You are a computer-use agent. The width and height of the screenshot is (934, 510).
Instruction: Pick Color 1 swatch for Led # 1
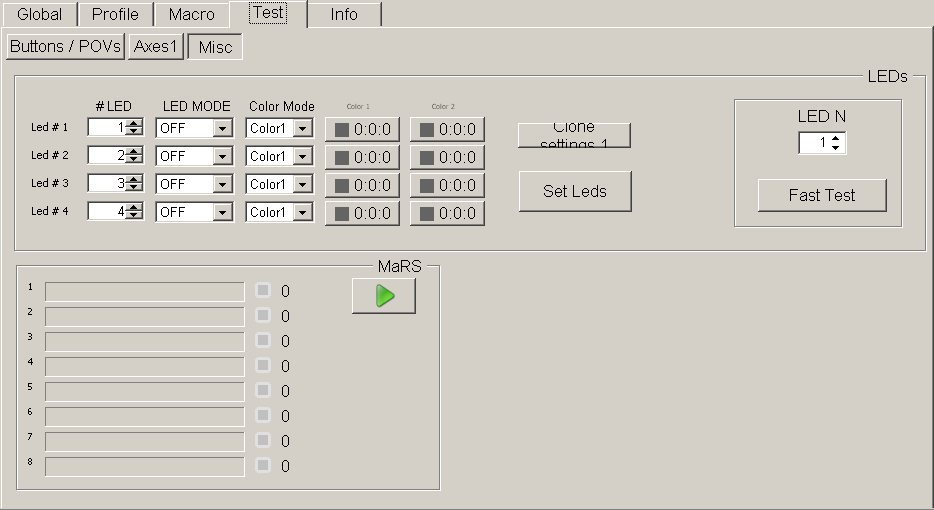point(362,129)
